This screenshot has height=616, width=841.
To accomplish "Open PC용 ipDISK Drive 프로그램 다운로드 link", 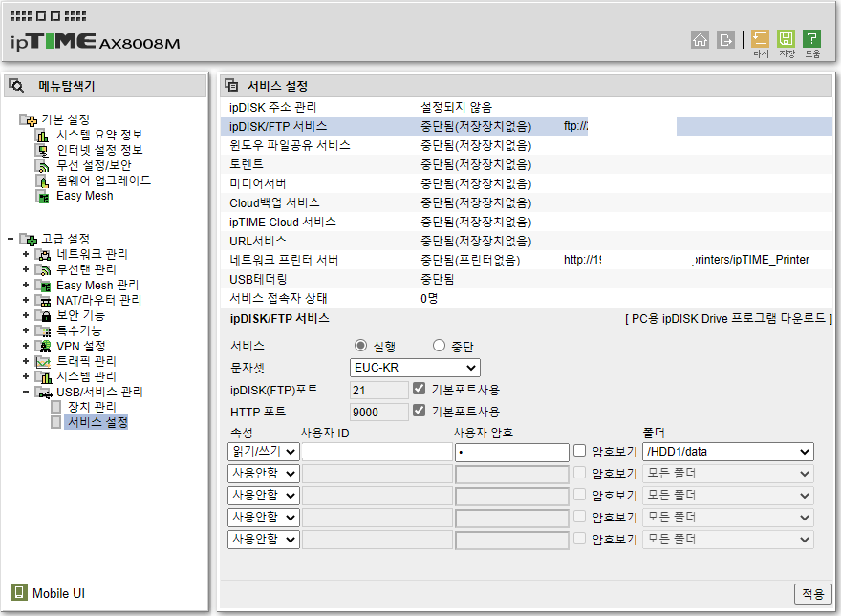I will coord(728,318).
